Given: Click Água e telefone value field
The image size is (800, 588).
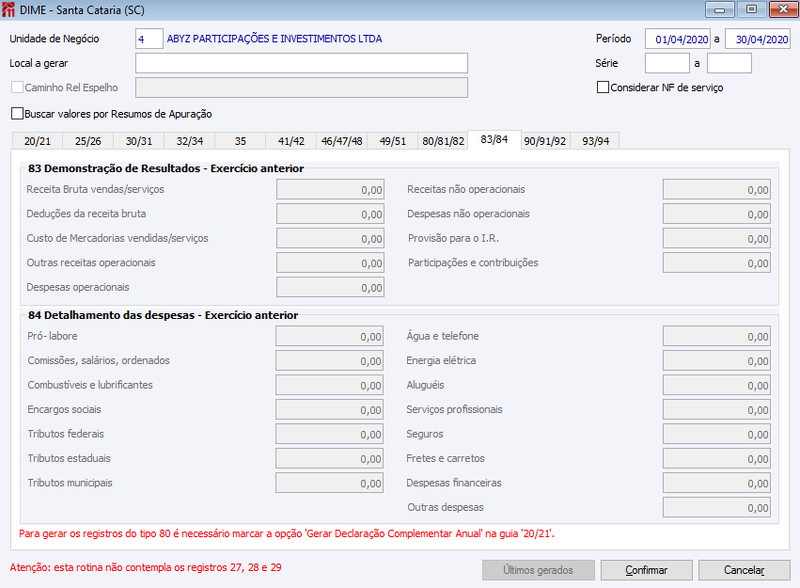Looking at the screenshot, I should [717, 336].
